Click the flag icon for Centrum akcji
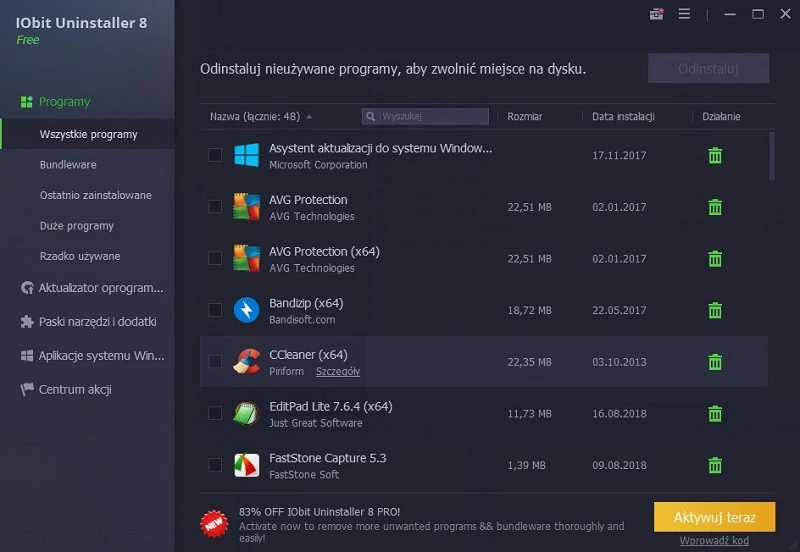 [x=27, y=389]
